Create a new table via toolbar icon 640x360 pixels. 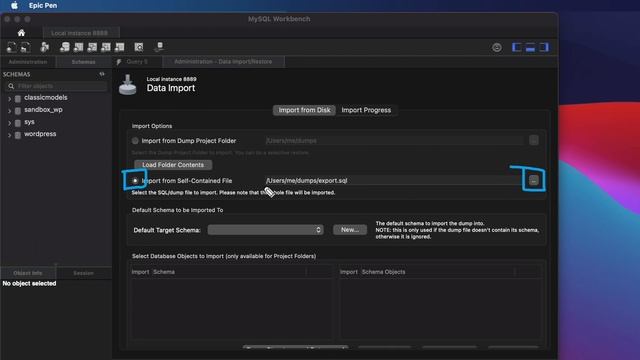[78, 47]
